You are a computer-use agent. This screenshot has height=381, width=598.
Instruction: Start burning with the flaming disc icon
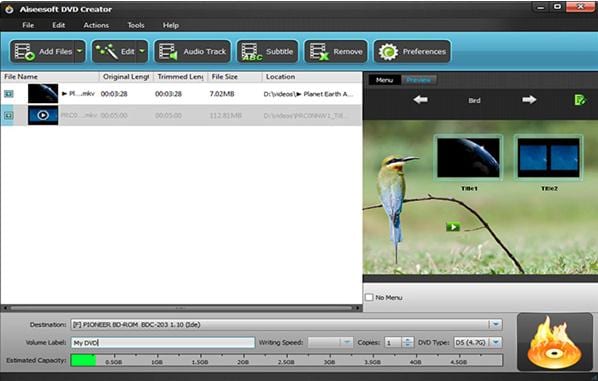click(x=555, y=342)
